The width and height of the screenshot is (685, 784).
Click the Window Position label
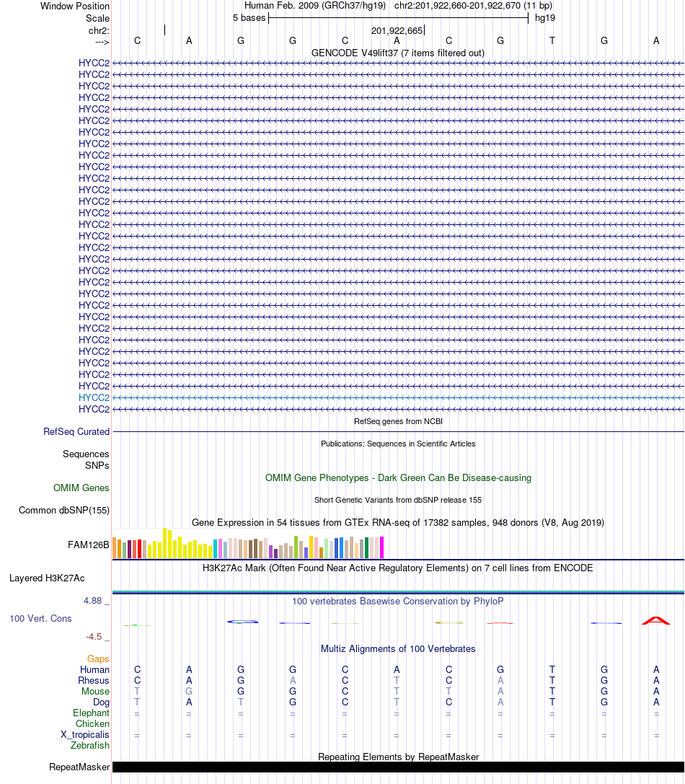pyautogui.click(x=75, y=6)
